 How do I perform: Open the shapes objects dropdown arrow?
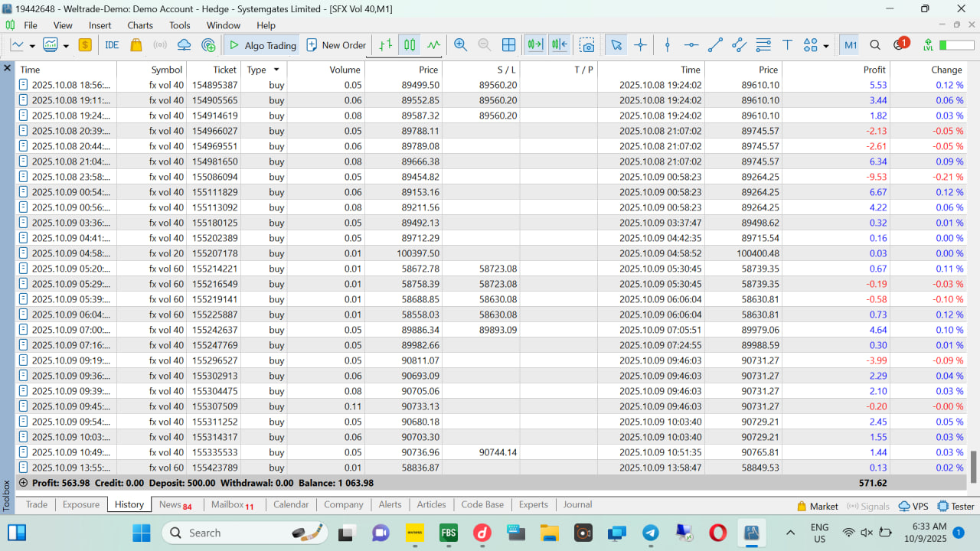point(825,46)
